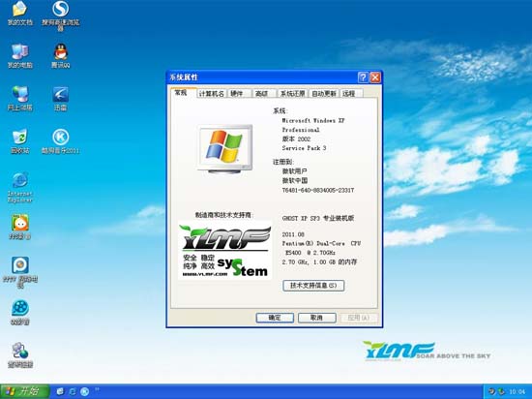Open the 开始 (Start) menu
Viewport: 532px width, 399px height.
click(x=25, y=391)
